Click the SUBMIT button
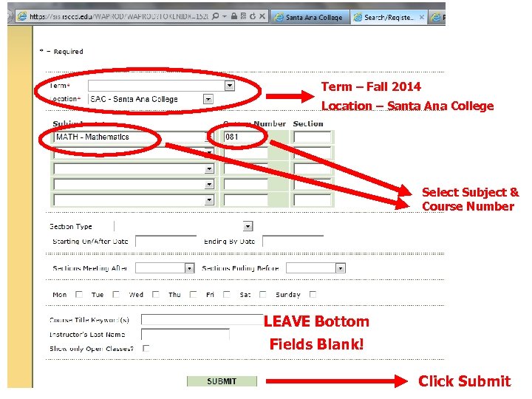 pyautogui.click(x=222, y=381)
